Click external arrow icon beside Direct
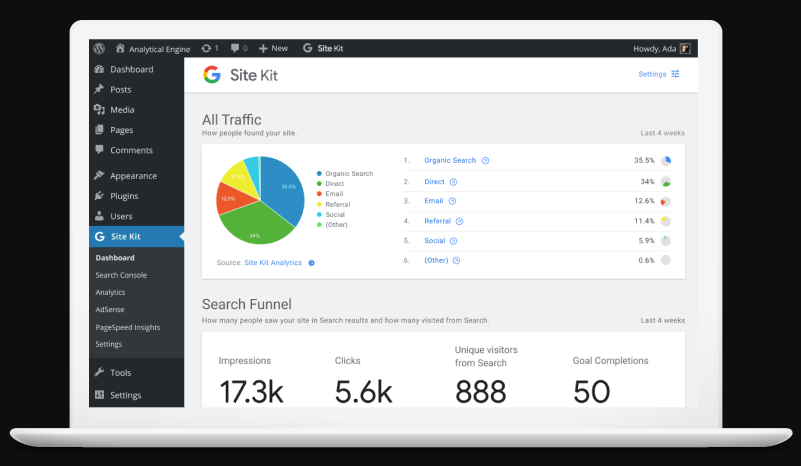This screenshot has height=466, width=801. (453, 182)
